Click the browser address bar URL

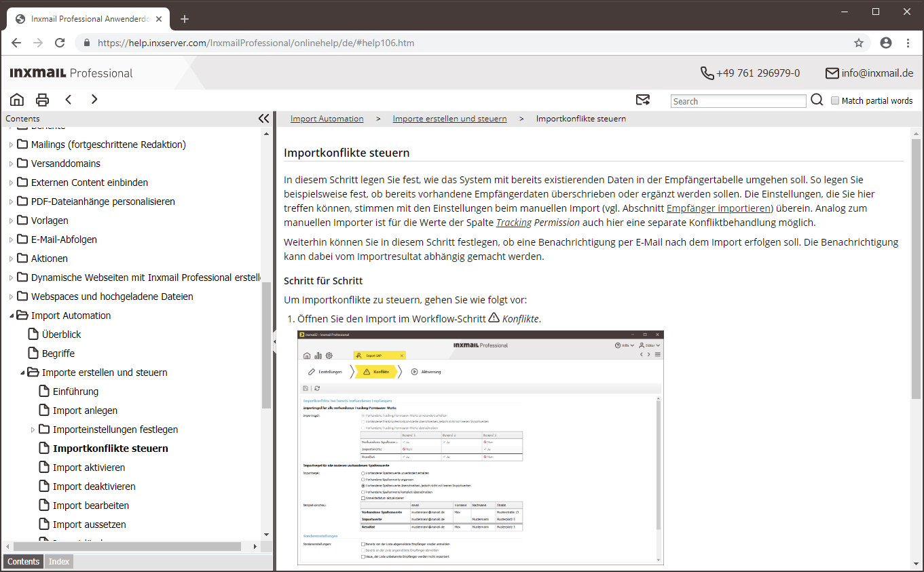tap(256, 43)
